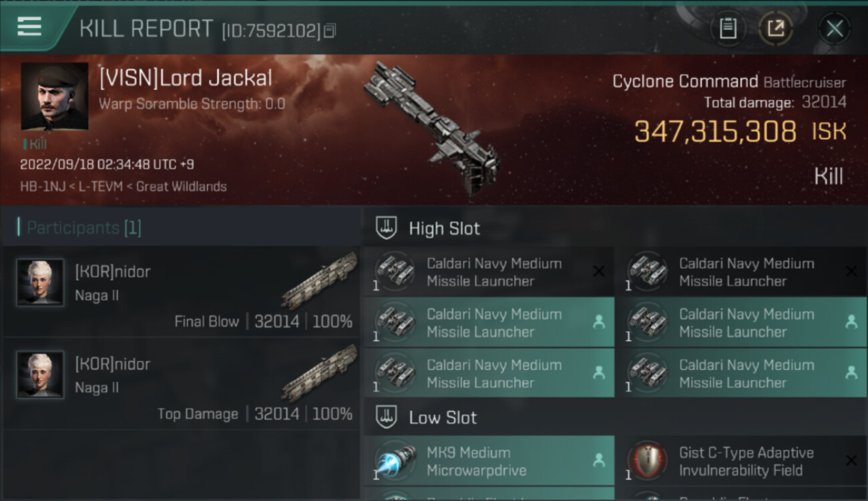View Lord Jackal's character portrait
The width and height of the screenshot is (868, 501).
pyautogui.click(x=55, y=96)
